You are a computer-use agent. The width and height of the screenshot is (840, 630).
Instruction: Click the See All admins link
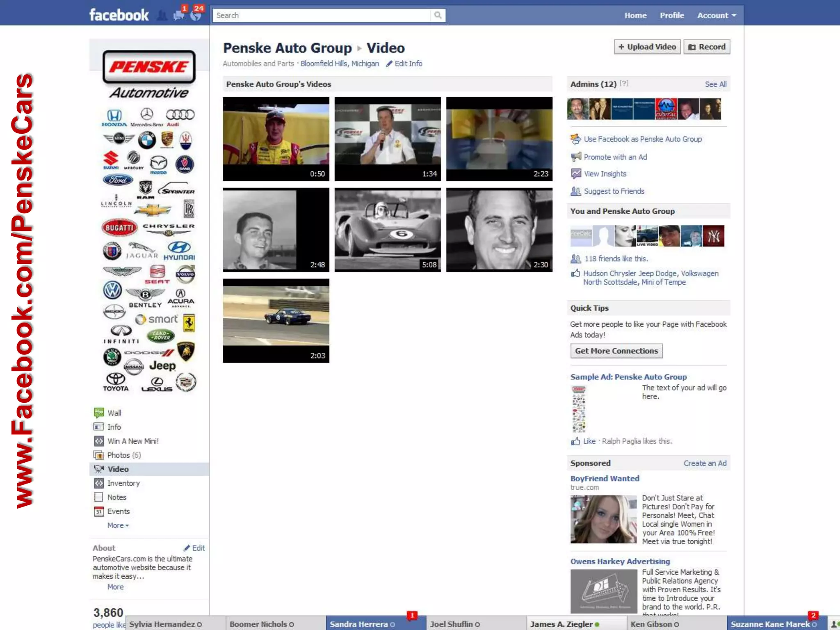715,84
